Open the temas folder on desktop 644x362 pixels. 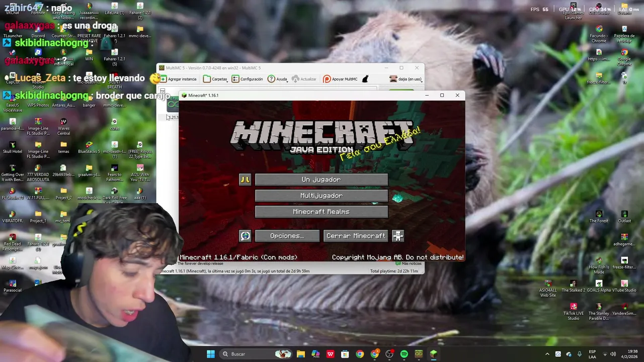click(63, 147)
